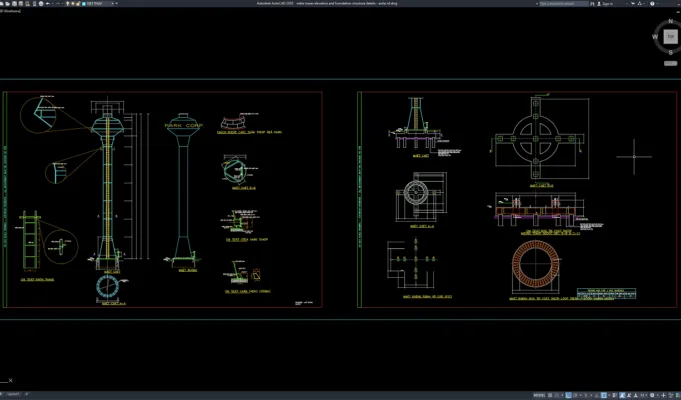Expand the Help dropdown arrow
The image size is (681, 400).
point(657,3)
